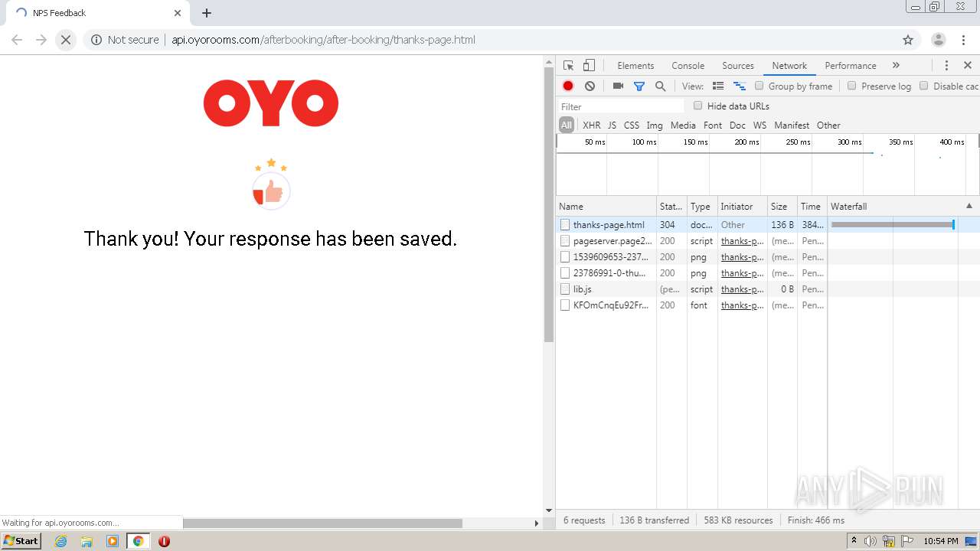The height and width of the screenshot is (551, 980).
Task: Click the page vertical scrollbar thumb
Action: point(548,205)
